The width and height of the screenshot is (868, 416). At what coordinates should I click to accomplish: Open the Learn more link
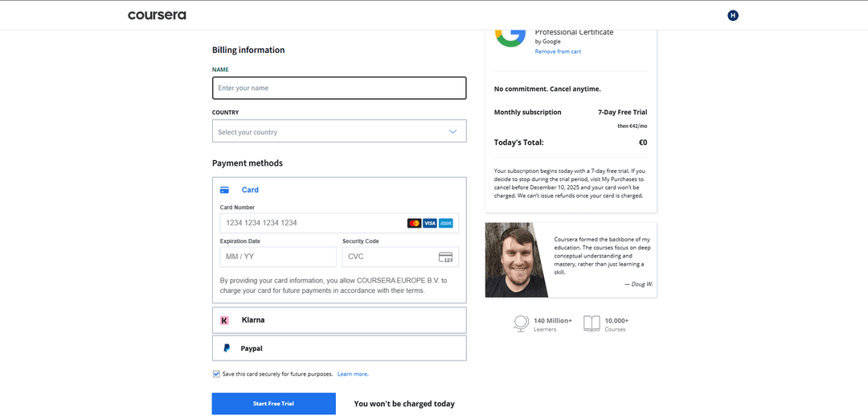pyautogui.click(x=353, y=374)
